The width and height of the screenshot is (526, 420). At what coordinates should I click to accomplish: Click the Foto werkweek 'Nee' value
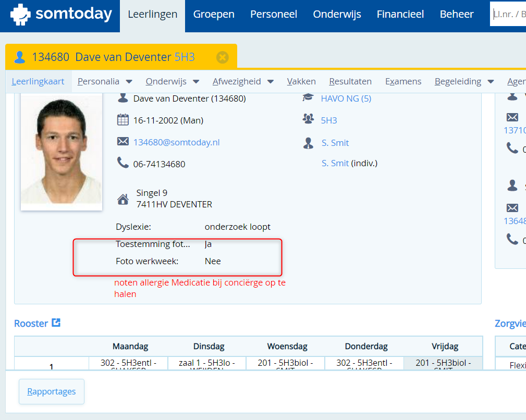(x=213, y=261)
